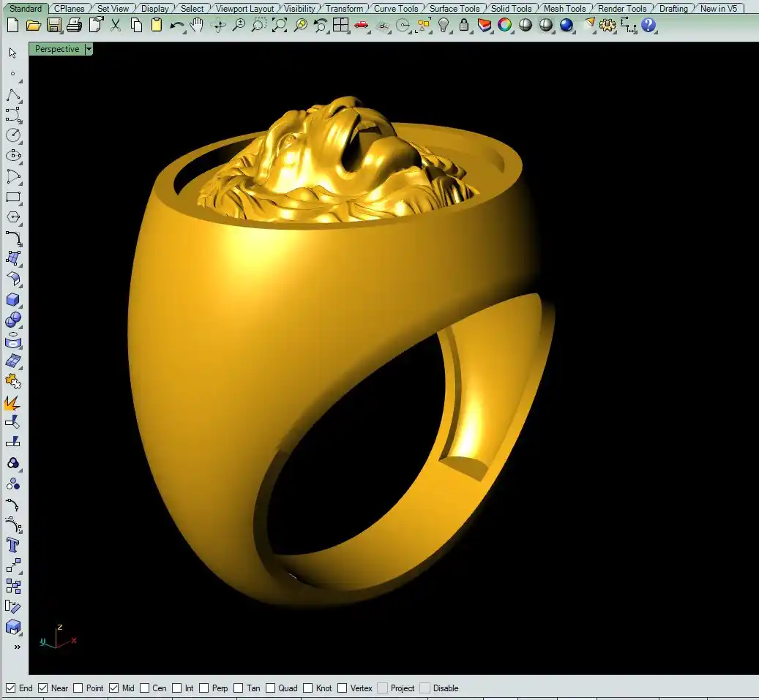Enable the Quad object snap
The width and height of the screenshot is (759, 700).
coord(269,688)
